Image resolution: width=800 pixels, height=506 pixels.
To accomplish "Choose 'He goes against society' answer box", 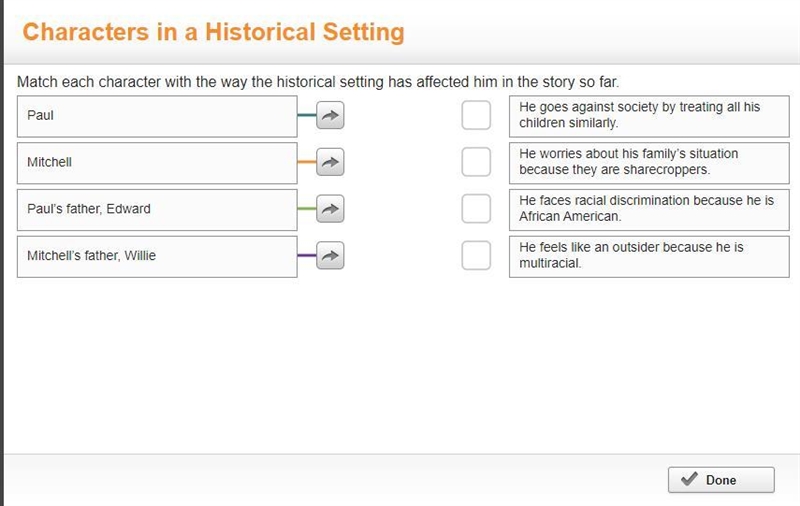I will [649, 116].
